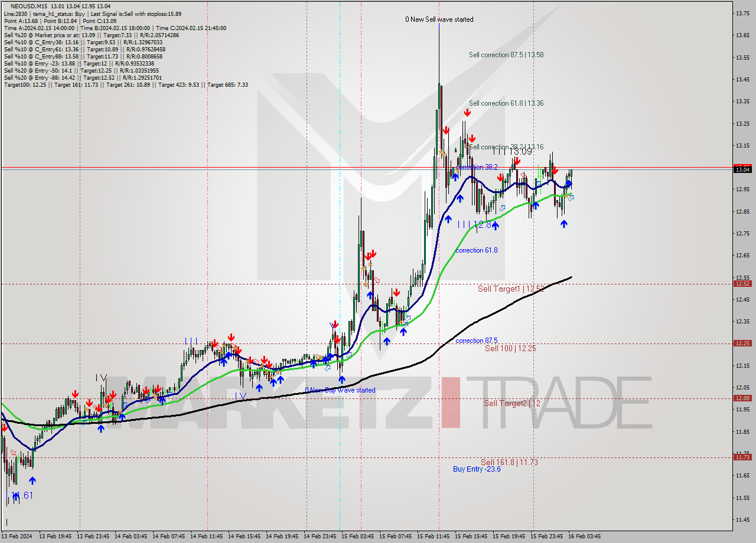Click the 'Sell 161.8 | 11.73' label
The image size is (756, 543).
pyautogui.click(x=509, y=462)
